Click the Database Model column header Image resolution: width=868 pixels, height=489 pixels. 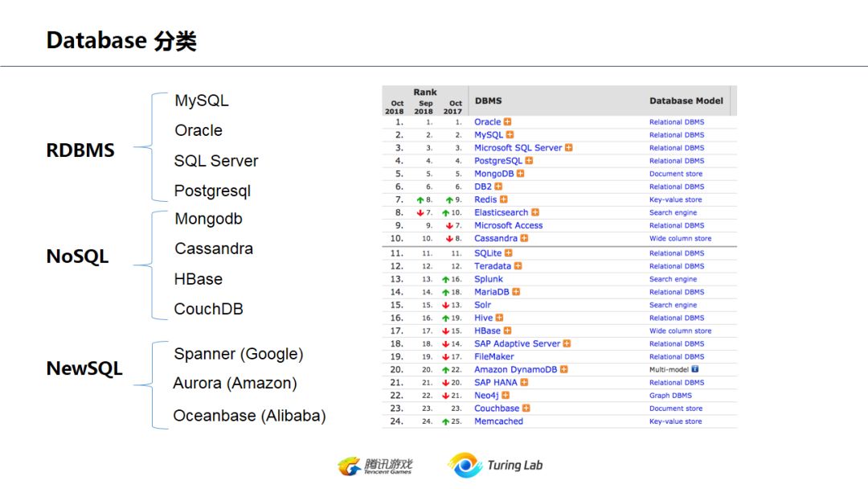click(x=686, y=101)
